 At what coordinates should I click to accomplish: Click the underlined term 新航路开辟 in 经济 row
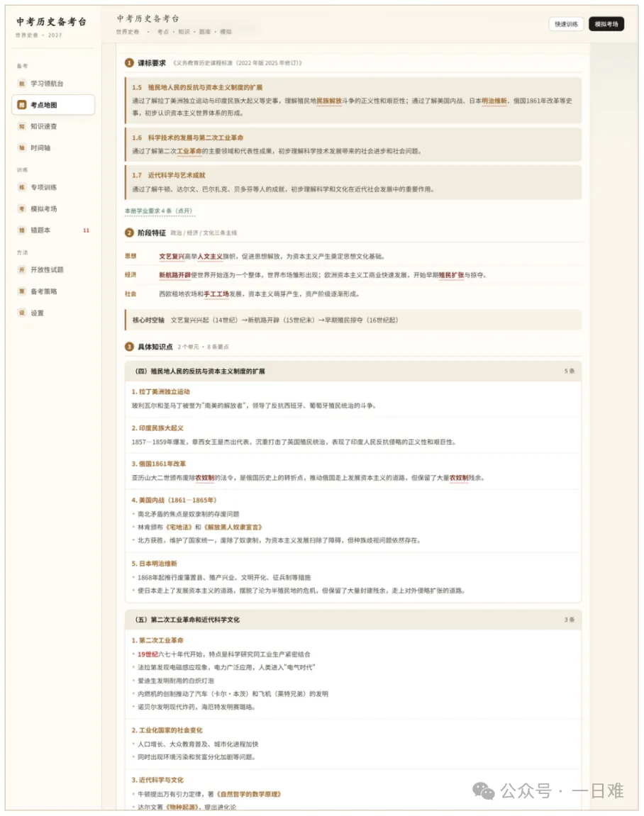[x=174, y=275]
